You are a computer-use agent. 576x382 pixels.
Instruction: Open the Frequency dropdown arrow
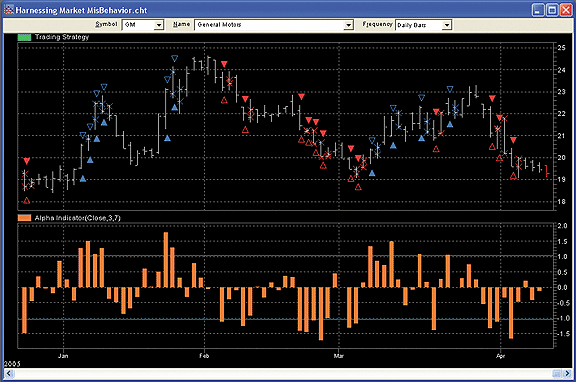[x=447, y=25]
